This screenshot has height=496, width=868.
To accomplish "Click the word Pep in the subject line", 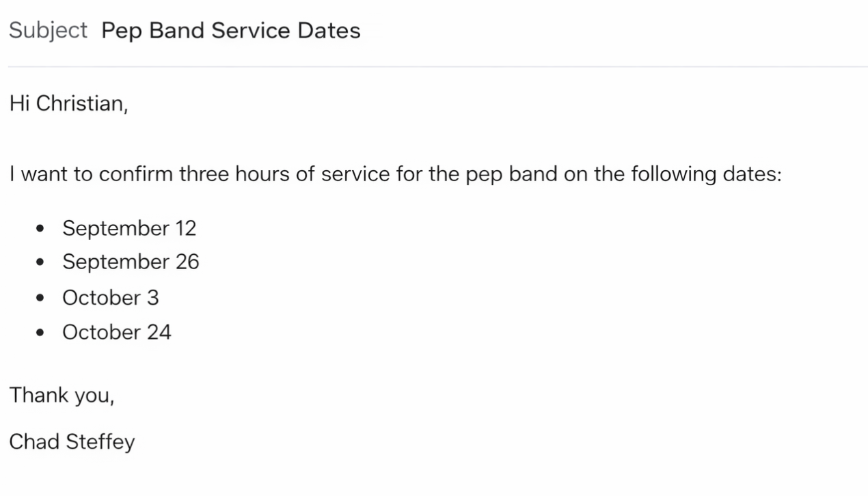I will click(x=121, y=31).
